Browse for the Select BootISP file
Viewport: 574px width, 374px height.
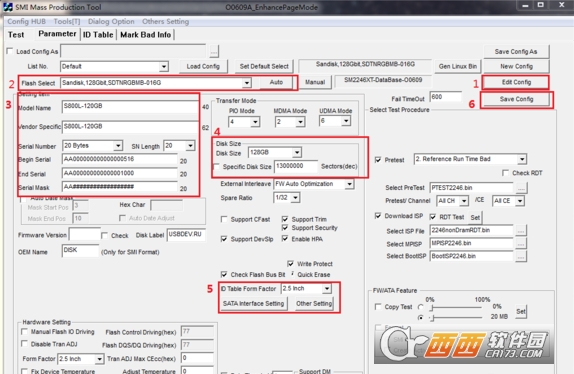coord(521,257)
